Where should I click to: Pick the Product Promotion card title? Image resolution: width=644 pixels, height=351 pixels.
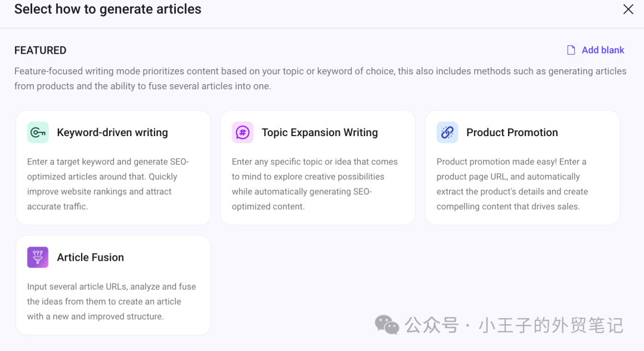point(512,133)
